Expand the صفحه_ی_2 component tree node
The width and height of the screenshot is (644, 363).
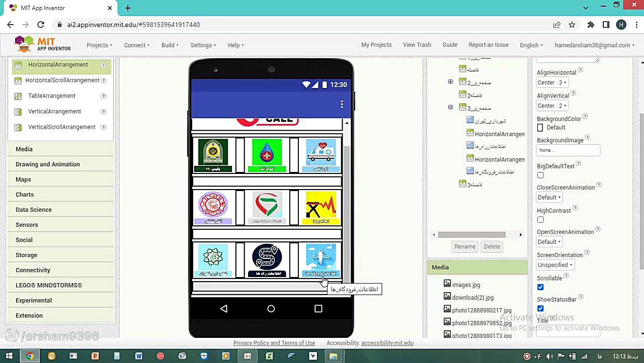point(450,81)
